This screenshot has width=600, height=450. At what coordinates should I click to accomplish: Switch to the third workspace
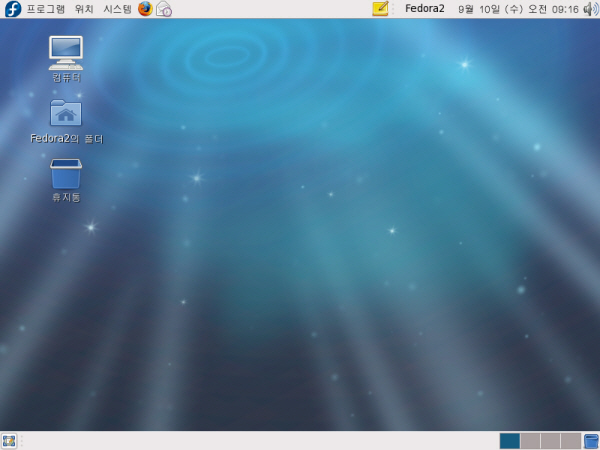coord(550,441)
